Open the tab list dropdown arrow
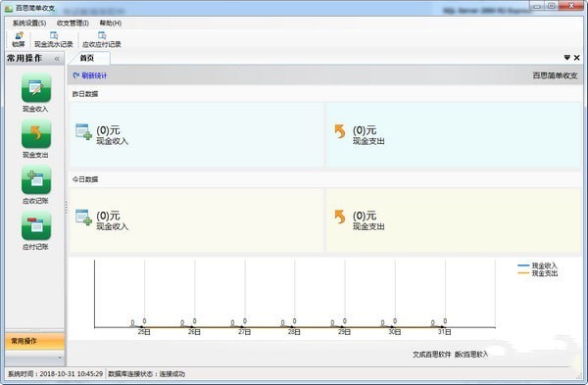588x385 pixels. tap(567, 58)
